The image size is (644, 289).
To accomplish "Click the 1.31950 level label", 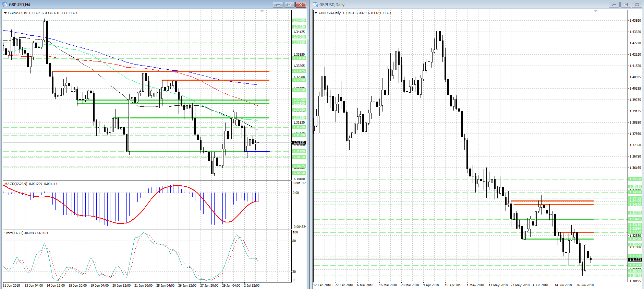I will [299, 118].
